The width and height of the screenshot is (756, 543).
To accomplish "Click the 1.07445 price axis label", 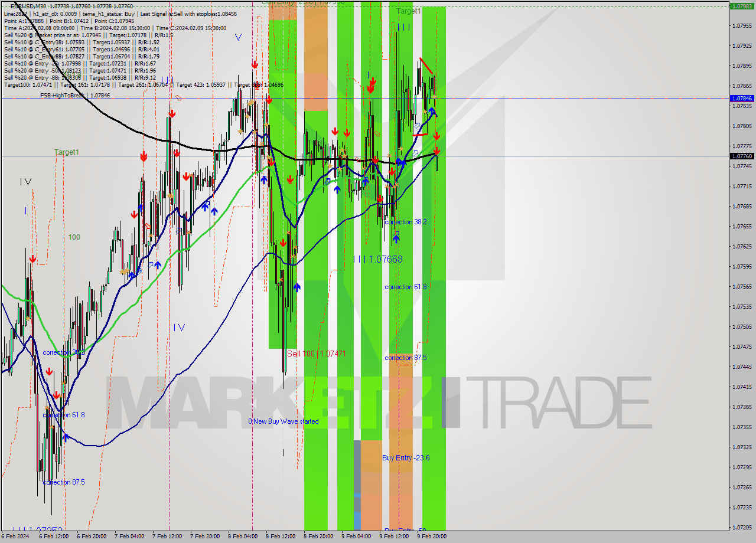I will pos(742,367).
